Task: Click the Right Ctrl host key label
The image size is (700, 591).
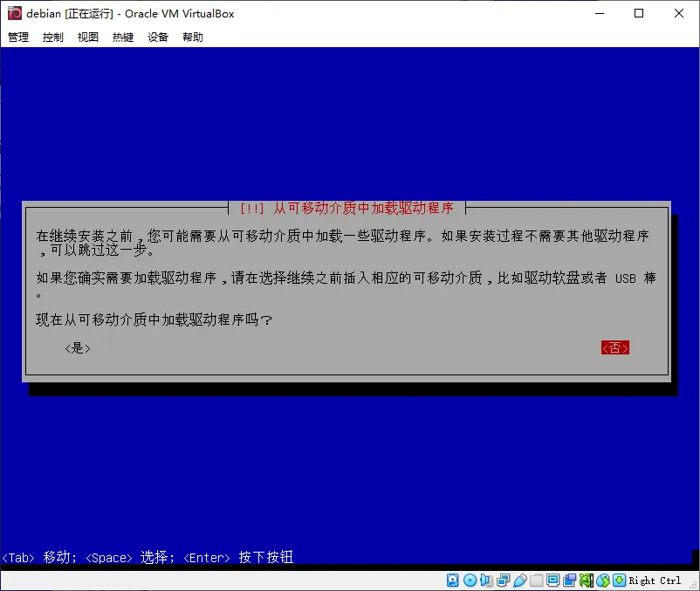Action: tap(655, 581)
